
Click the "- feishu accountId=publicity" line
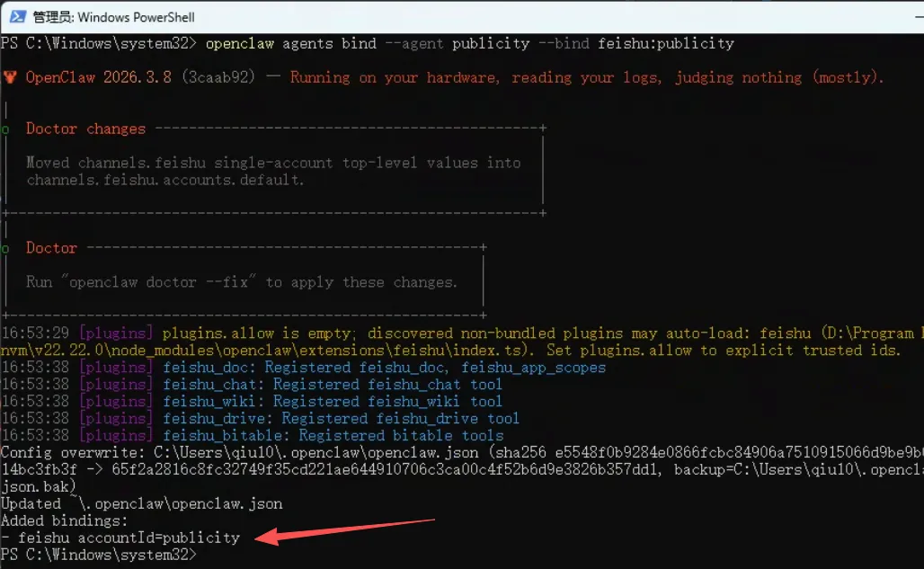point(120,538)
